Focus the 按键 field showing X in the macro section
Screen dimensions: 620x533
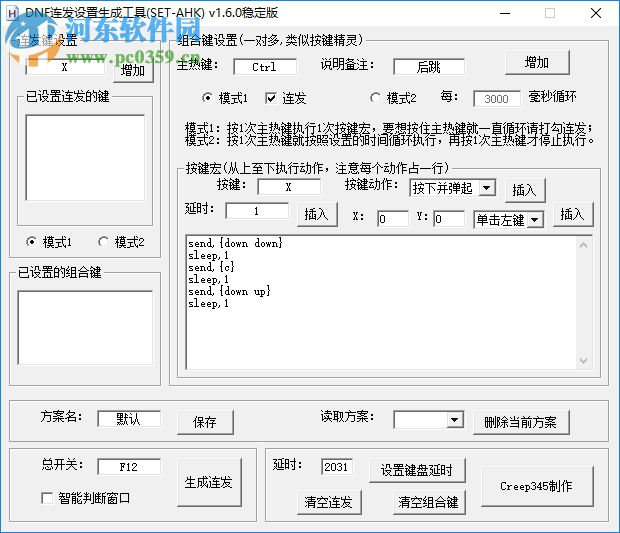coord(289,187)
